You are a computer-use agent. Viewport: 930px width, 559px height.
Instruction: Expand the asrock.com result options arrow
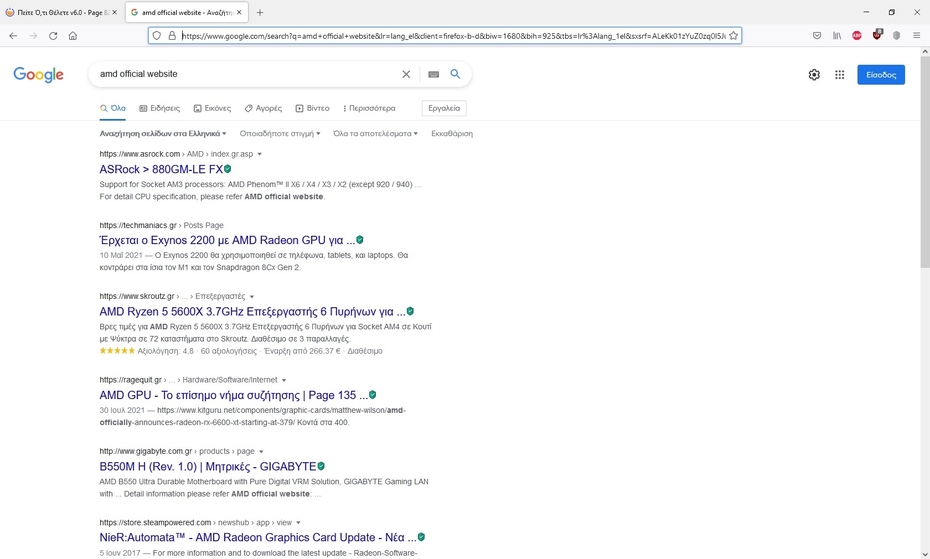[259, 154]
